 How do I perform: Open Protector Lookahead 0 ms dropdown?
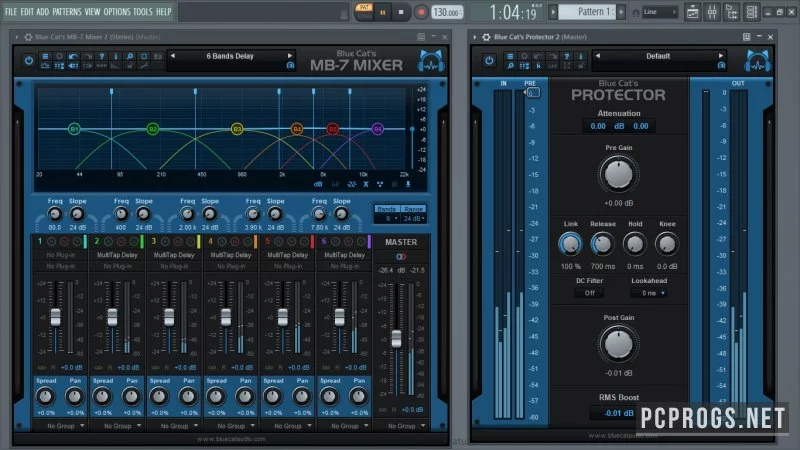tap(648, 293)
